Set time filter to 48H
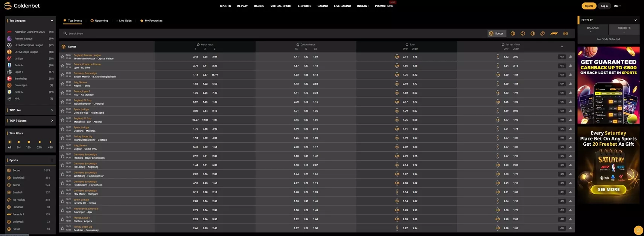This screenshot has width=644, height=236. [x=50, y=145]
